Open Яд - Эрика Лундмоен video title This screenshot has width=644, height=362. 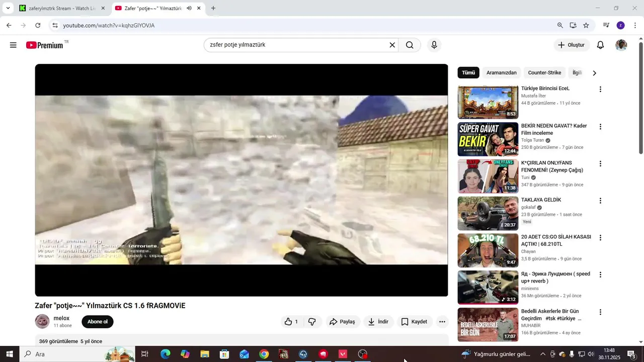[x=555, y=278]
